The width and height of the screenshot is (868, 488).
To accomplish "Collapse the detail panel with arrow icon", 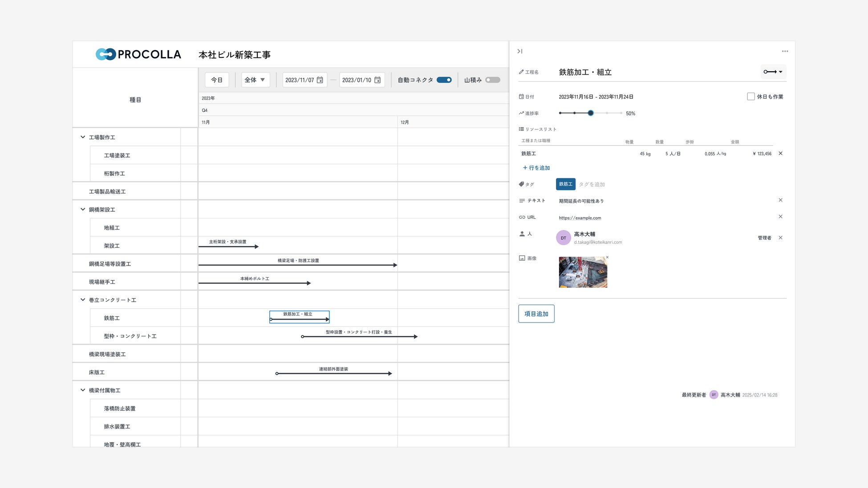I will click(519, 51).
